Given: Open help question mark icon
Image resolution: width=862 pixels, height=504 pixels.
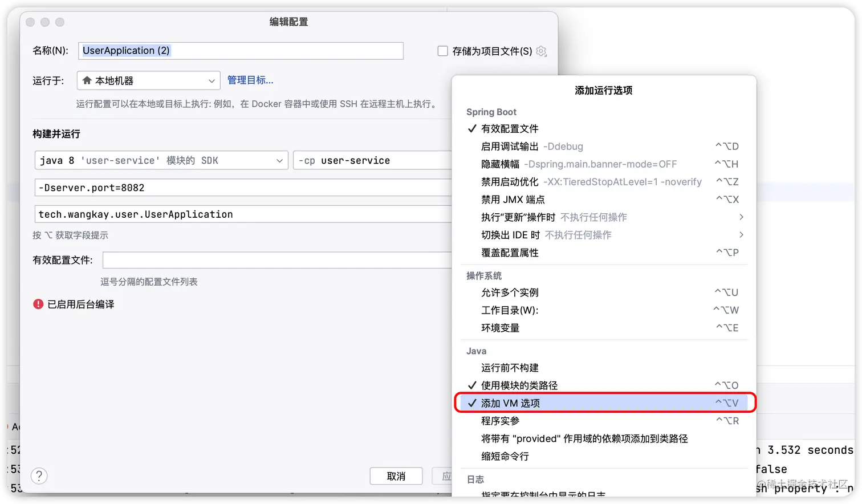Looking at the screenshot, I should pos(39,476).
